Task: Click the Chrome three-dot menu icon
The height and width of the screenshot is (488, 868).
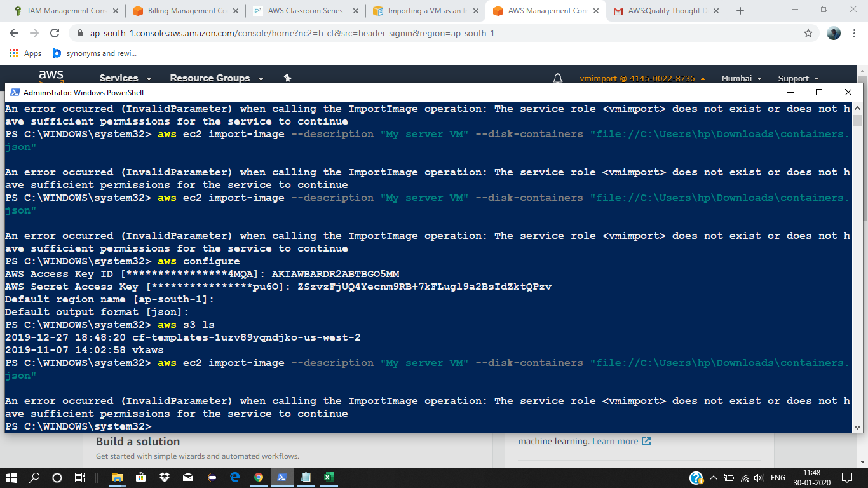Action: click(x=855, y=33)
